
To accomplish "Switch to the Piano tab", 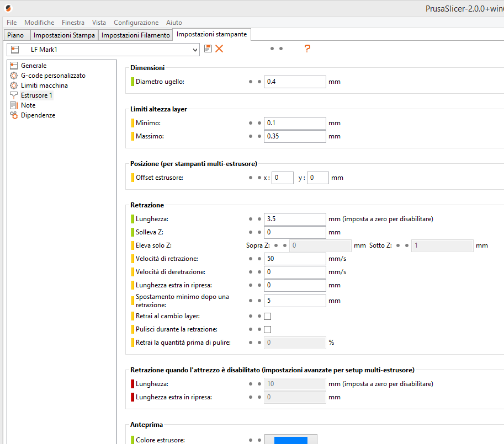I will tap(15, 35).
